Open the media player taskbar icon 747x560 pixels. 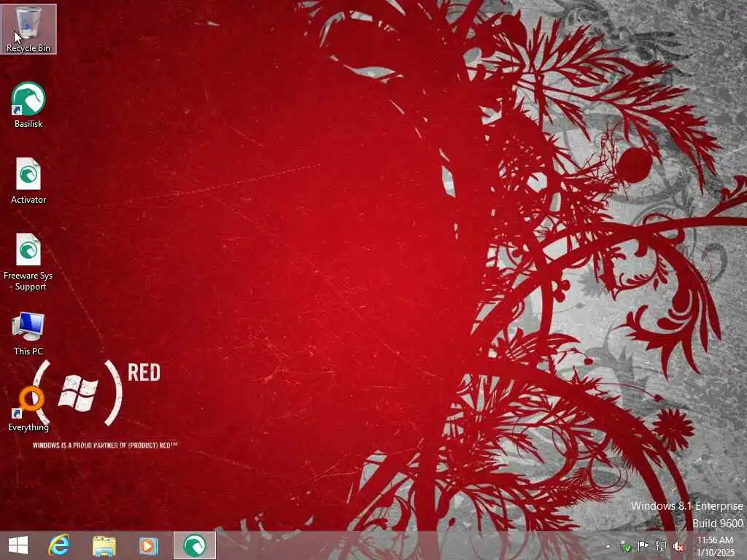pos(148,545)
